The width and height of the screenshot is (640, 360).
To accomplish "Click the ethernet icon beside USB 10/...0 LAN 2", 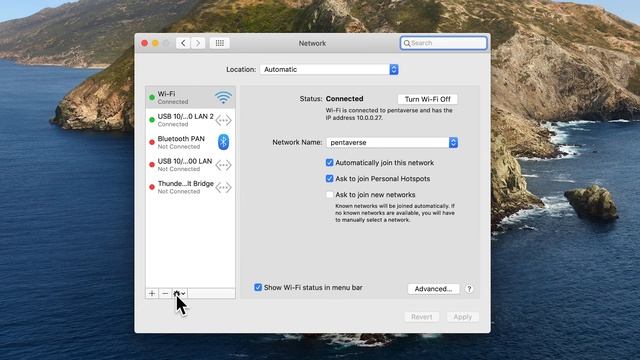I will pos(223,120).
